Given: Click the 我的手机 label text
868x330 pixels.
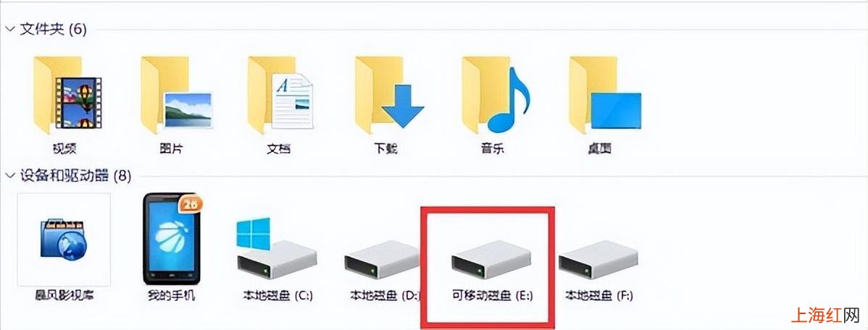Looking at the screenshot, I should [x=172, y=296].
